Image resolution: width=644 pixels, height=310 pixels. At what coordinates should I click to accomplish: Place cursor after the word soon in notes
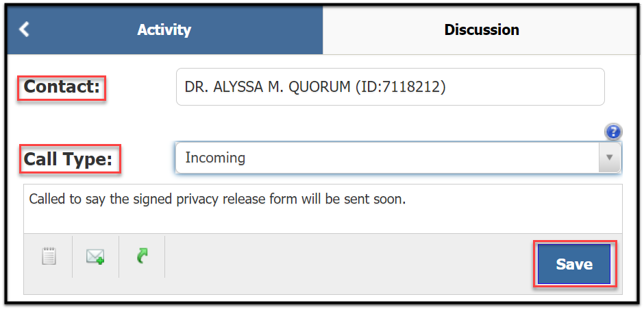[406, 200]
